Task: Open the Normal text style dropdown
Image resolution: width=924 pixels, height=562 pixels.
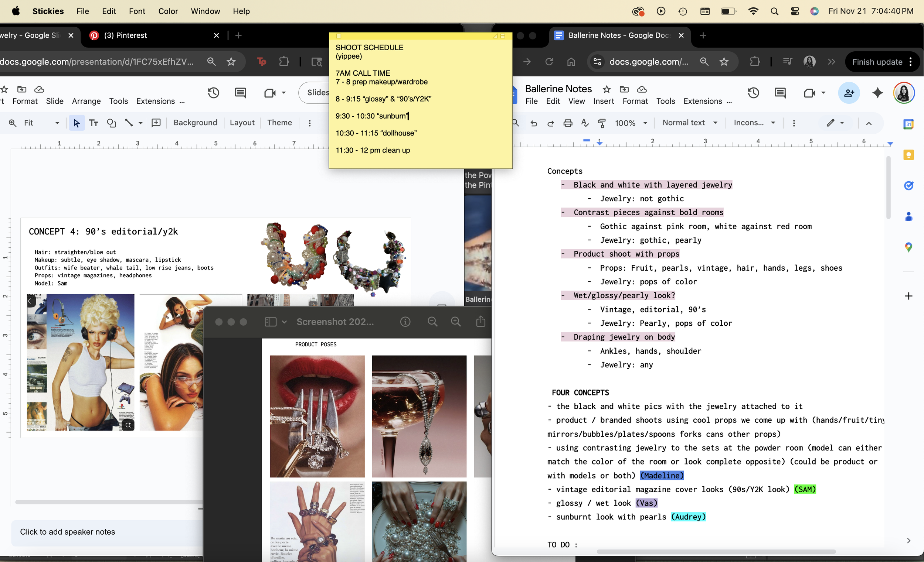Action: click(690, 123)
